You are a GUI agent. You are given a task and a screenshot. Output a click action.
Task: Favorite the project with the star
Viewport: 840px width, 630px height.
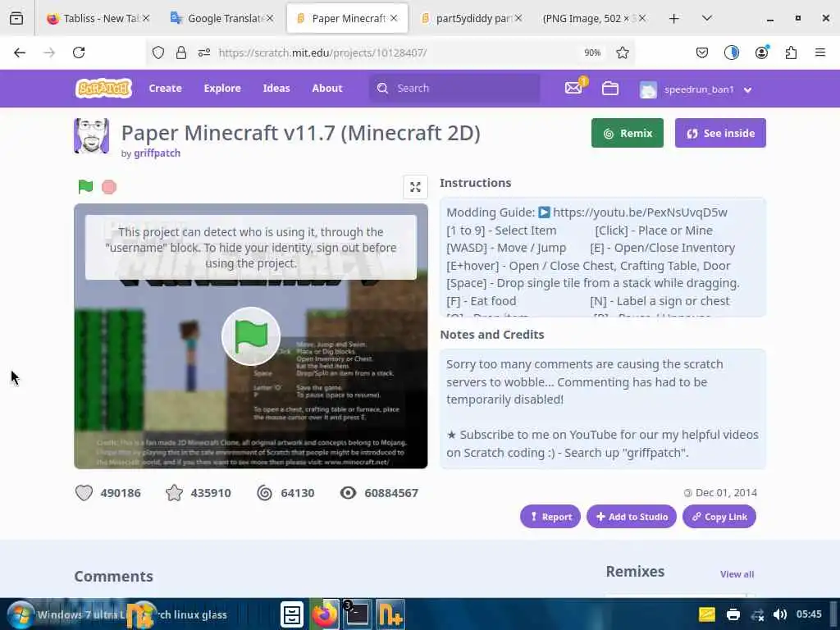tap(174, 493)
